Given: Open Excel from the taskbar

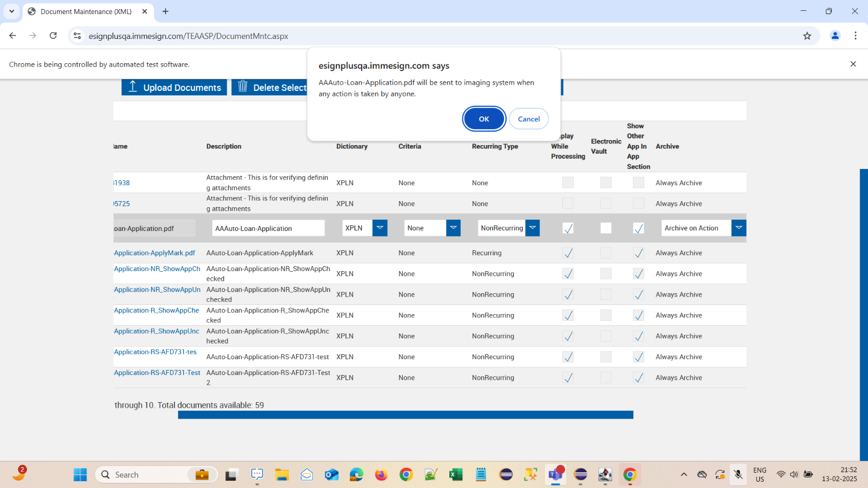Looking at the screenshot, I should [x=455, y=474].
